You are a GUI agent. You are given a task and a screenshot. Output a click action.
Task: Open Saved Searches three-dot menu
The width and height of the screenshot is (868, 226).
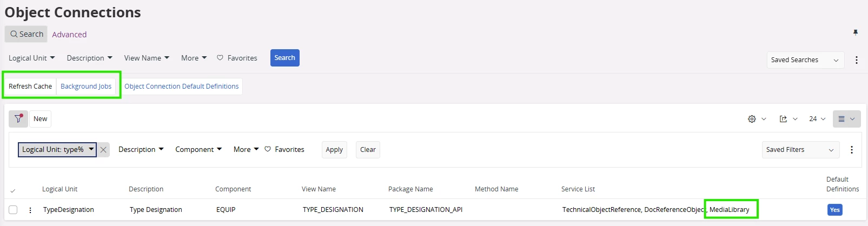(856, 60)
